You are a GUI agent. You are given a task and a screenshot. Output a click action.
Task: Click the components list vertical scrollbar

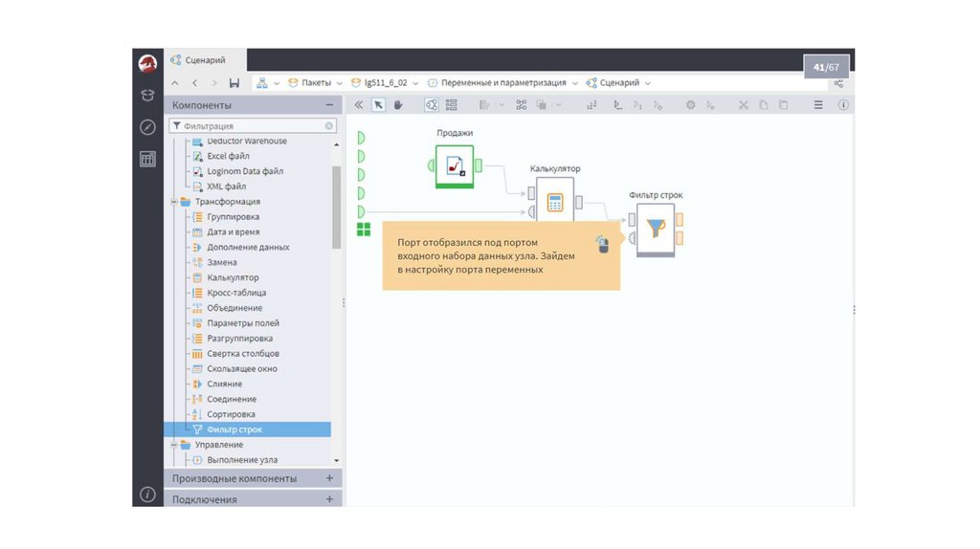coord(336,206)
